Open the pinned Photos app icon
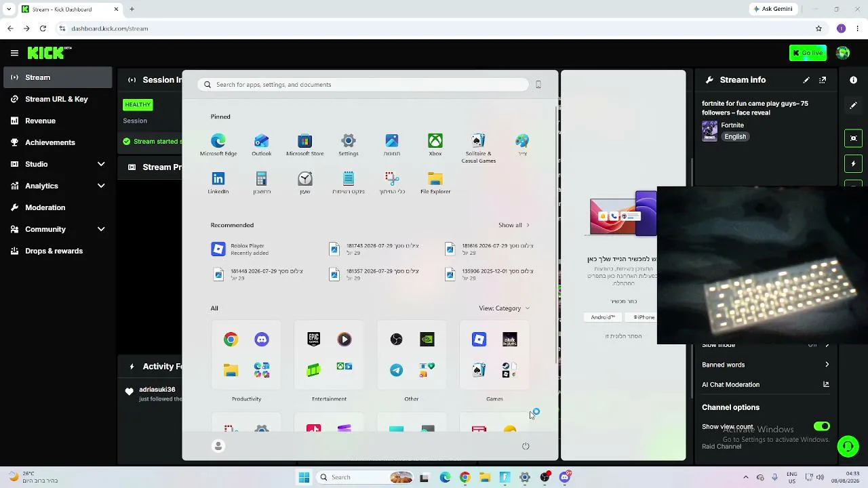Screen dimensions: 868x488 (392, 144)
